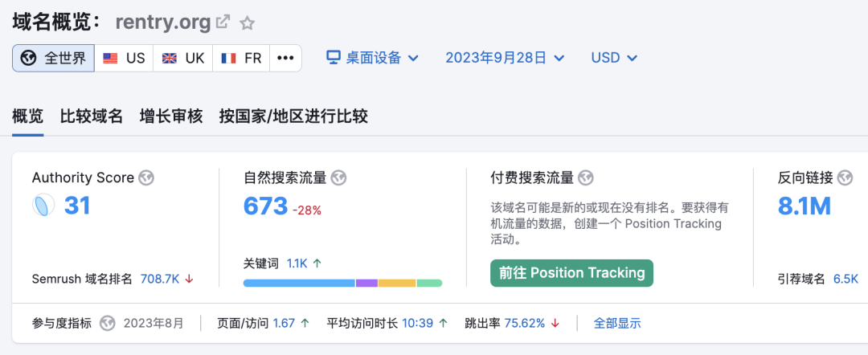Click the green up arrow beside 1.1K
The height and width of the screenshot is (355, 868).
coord(317,263)
